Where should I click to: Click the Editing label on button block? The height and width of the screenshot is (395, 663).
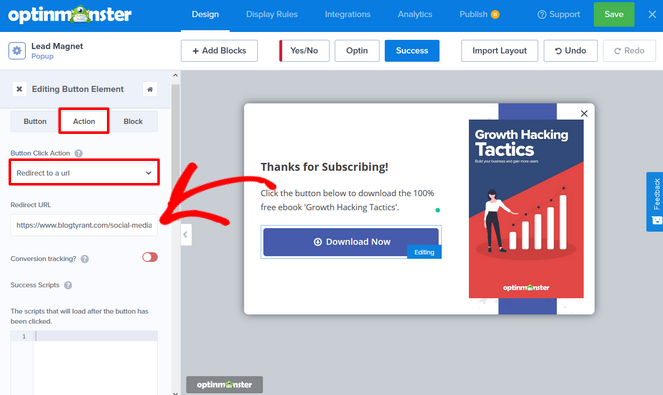point(424,252)
